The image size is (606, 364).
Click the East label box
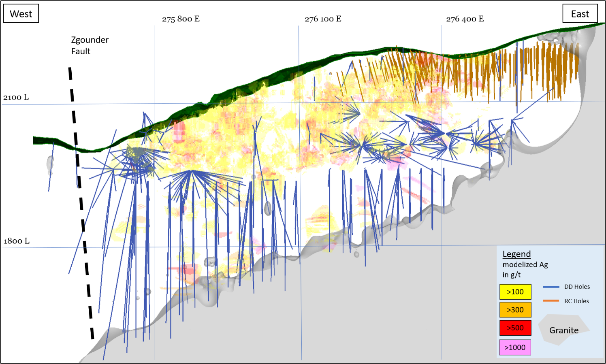(580, 14)
